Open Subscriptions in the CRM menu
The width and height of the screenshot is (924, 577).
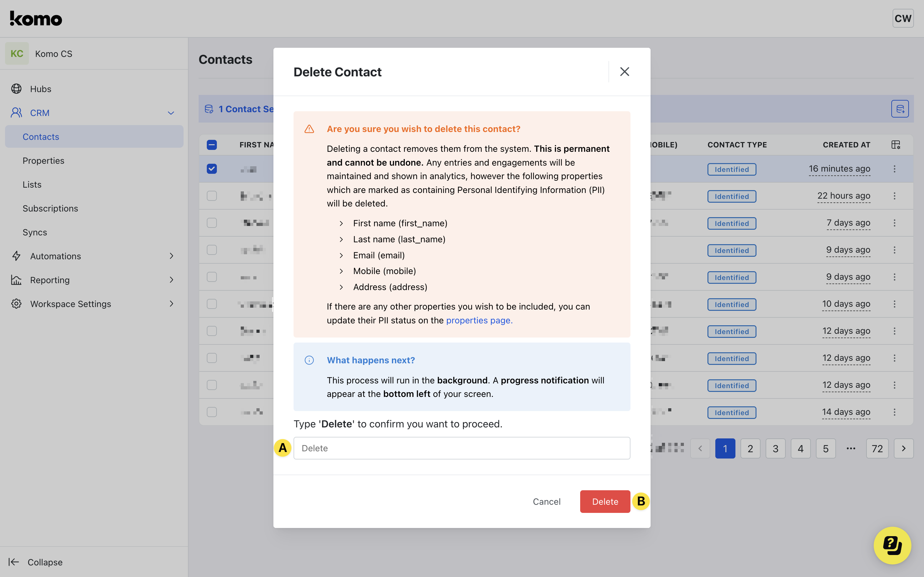pyautogui.click(x=50, y=208)
